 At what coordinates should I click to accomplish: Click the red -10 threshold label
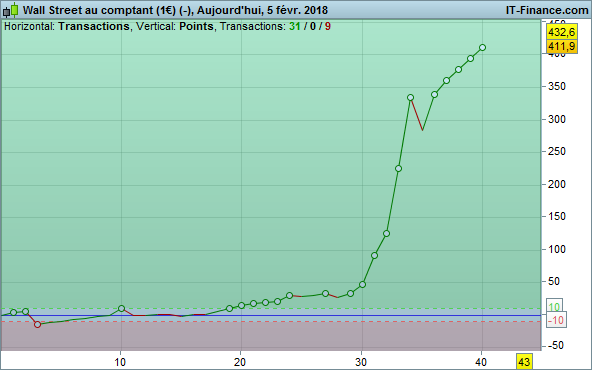556,321
